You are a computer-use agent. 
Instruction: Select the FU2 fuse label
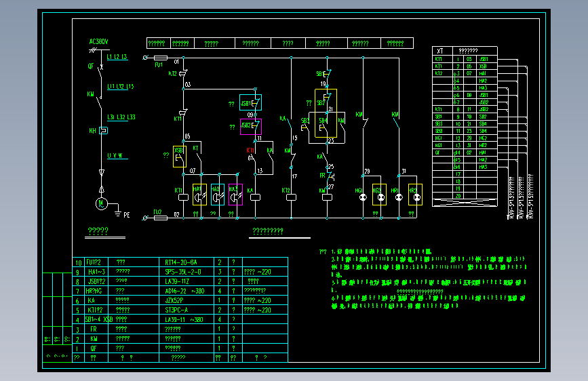pyautogui.click(x=157, y=212)
